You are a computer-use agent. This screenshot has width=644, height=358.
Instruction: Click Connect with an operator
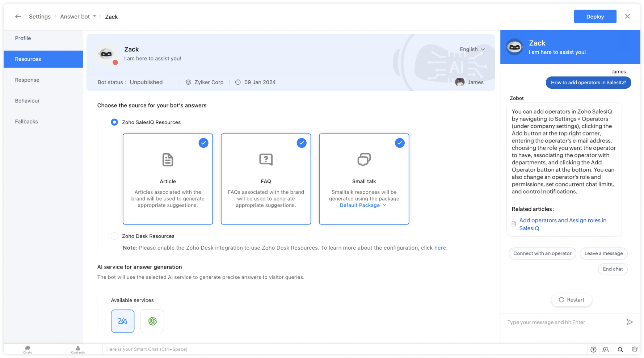coord(542,253)
